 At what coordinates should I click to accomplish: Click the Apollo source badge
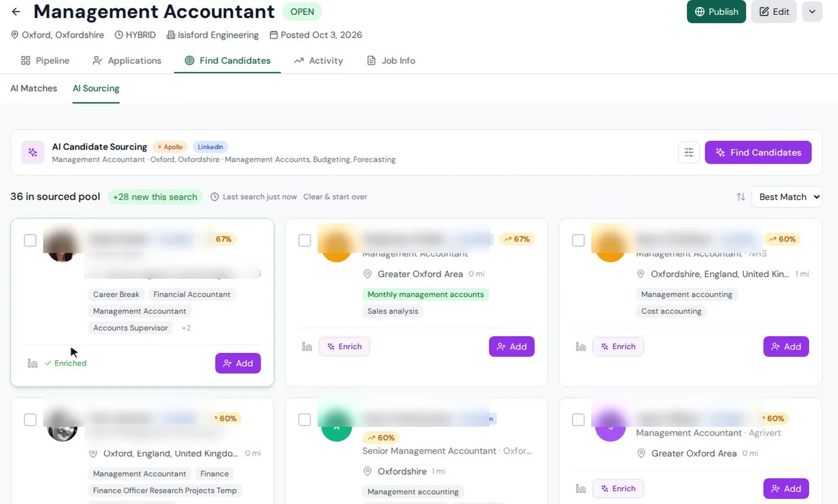tap(170, 147)
